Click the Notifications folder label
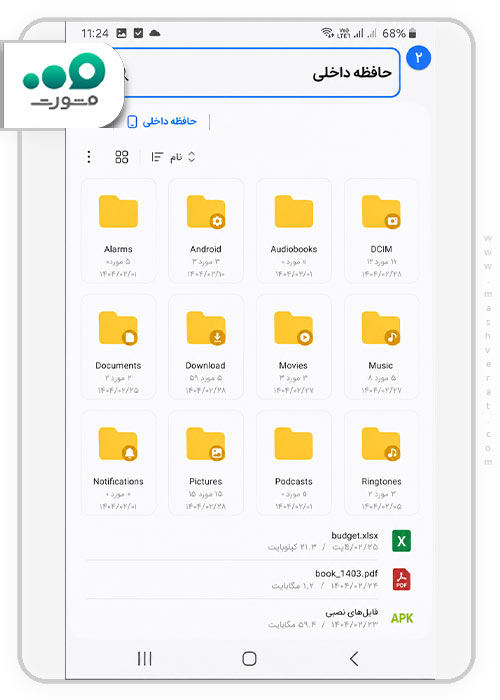The height and width of the screenshot is (700, 500). 118,481
